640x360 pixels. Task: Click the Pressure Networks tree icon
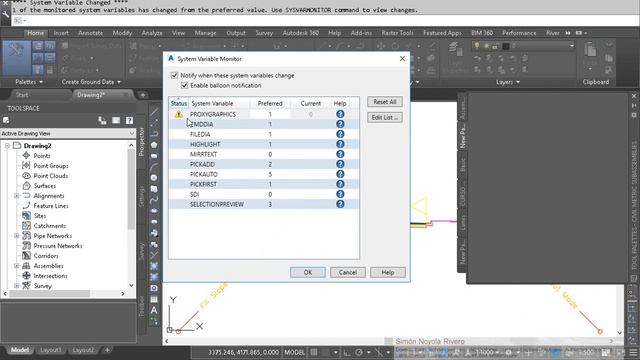point(26,246)
